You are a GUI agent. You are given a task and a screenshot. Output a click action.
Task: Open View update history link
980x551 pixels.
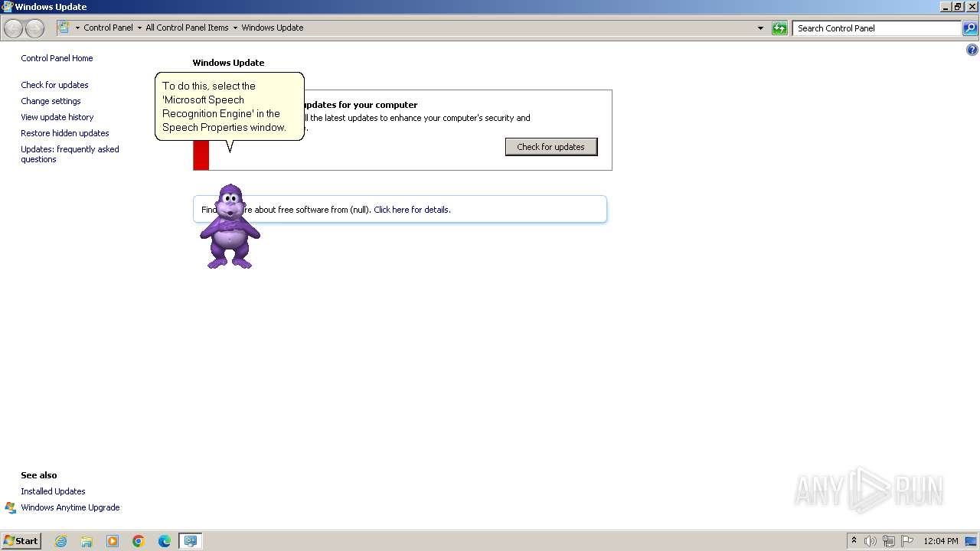click(x=57, y=117)
